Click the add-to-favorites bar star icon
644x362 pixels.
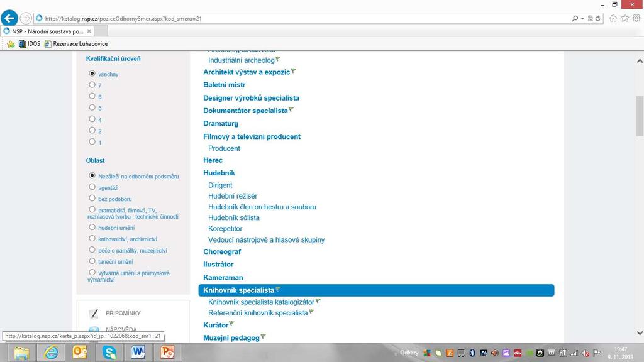[x=11, y=44]
